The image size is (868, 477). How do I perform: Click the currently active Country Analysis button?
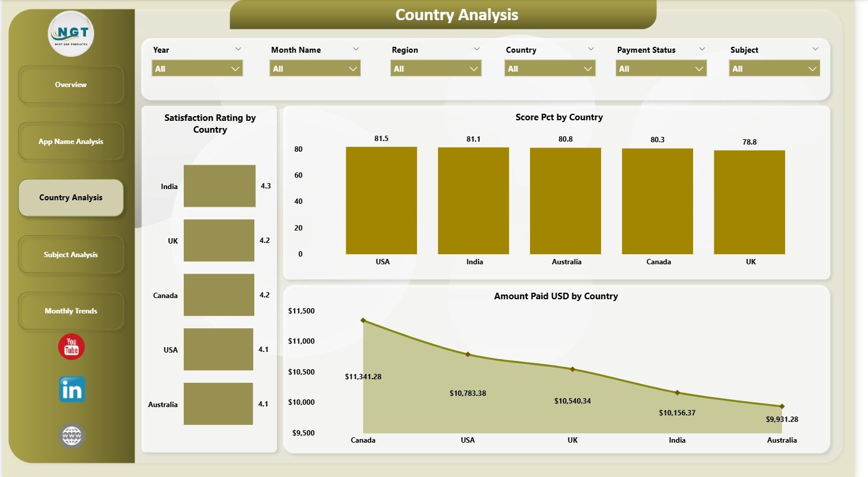pyautogui.click(x=71, y=197)
